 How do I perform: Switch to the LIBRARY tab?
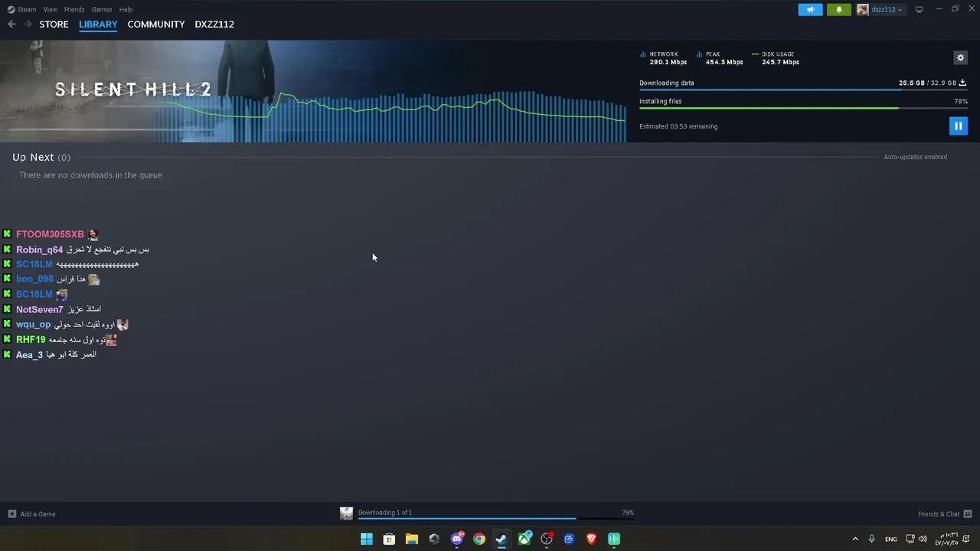click(x=98, y=24)
